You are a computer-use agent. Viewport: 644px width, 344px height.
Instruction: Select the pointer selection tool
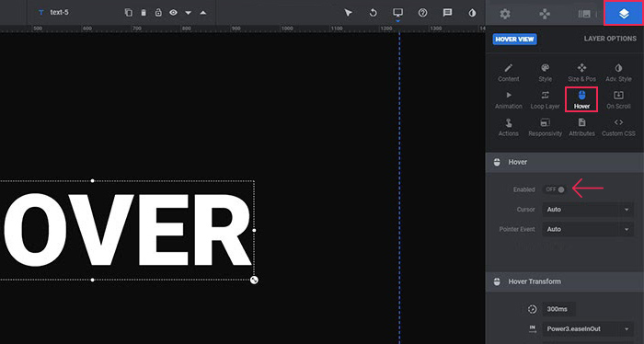click(x=349, y=13)
